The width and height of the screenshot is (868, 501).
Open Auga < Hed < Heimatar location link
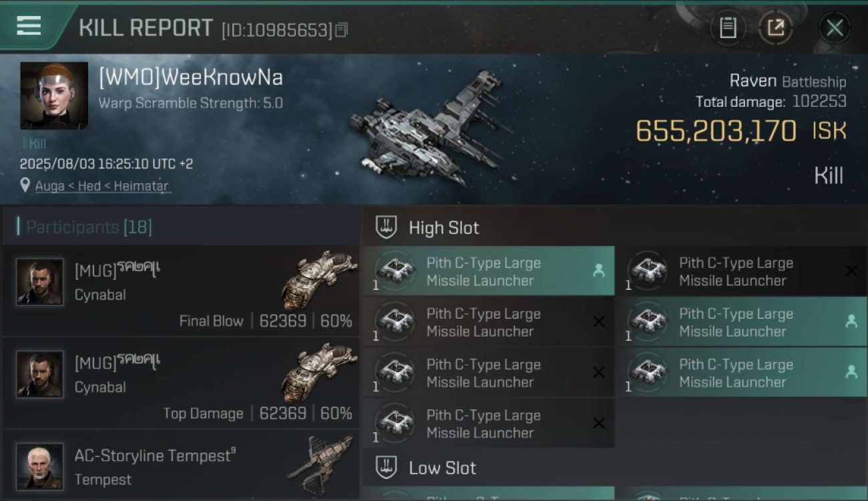102,186
